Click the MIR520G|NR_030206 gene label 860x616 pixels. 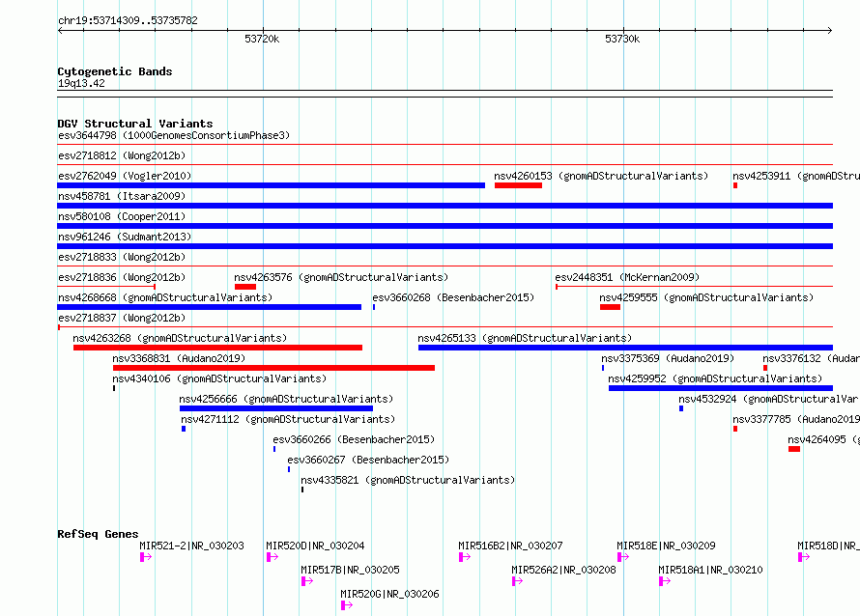tap(389, 594)
